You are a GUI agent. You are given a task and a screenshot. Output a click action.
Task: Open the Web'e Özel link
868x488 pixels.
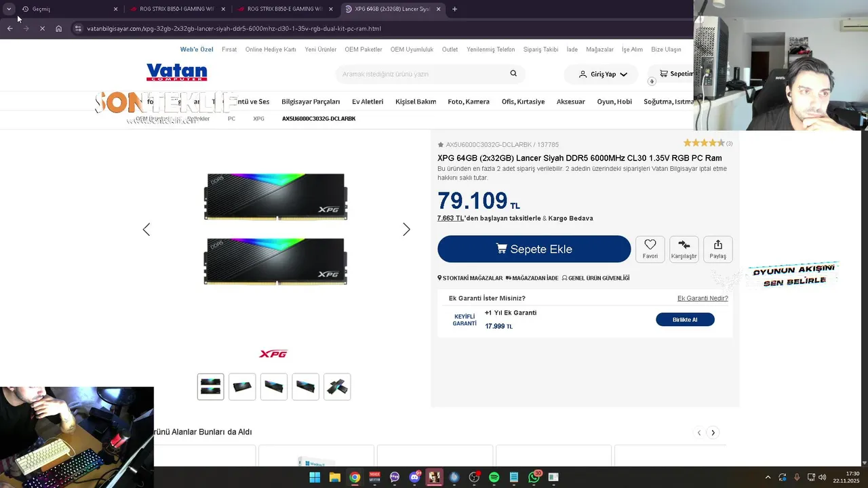[197, 49]
